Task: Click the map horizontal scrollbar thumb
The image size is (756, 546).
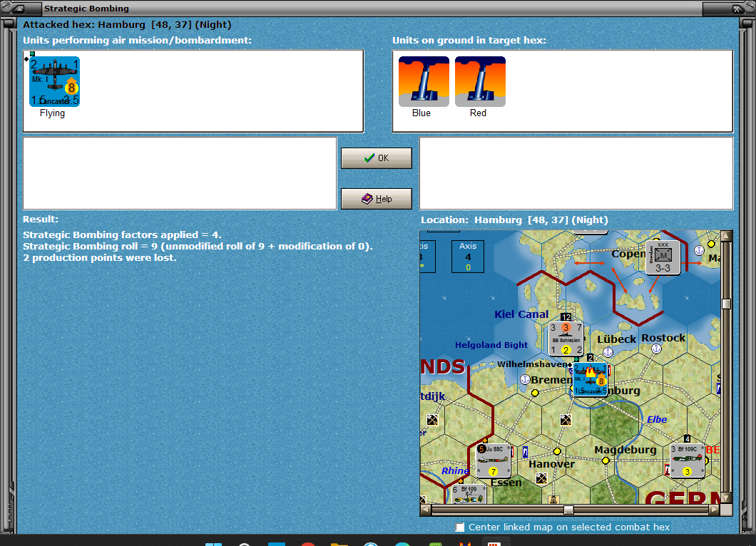Action: click(568, 510)
